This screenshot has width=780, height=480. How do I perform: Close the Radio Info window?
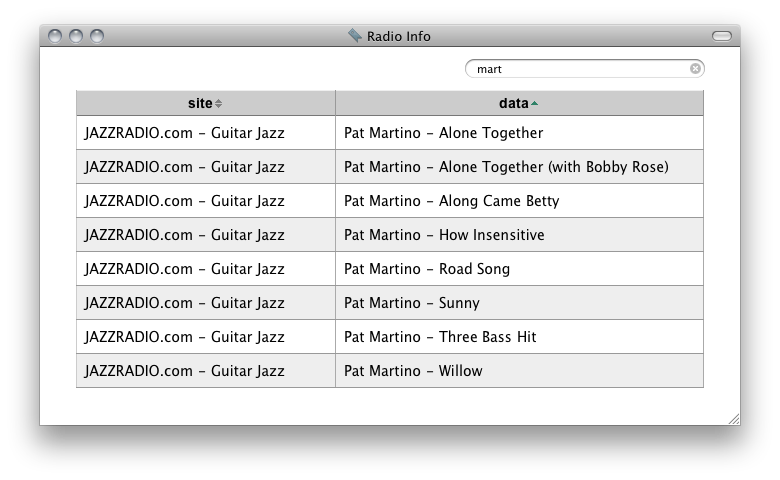click(x=55, y=36)
